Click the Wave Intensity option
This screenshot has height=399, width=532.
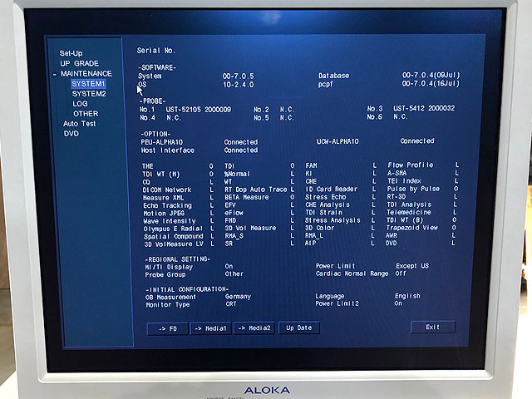click(170, 221)
